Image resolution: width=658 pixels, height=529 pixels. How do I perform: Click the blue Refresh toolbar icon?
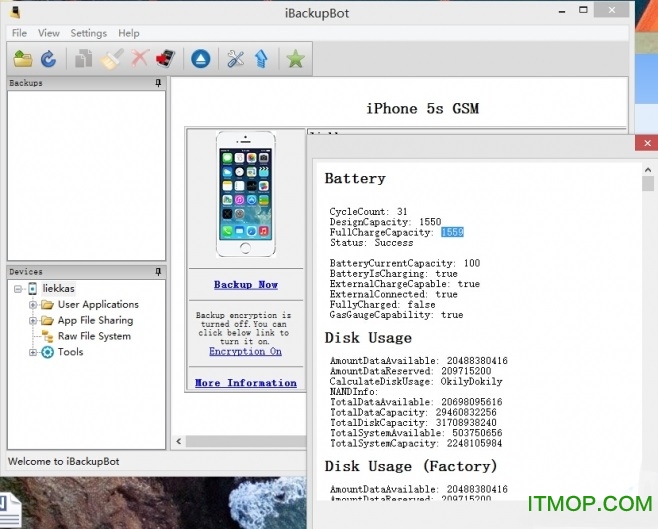48,59
